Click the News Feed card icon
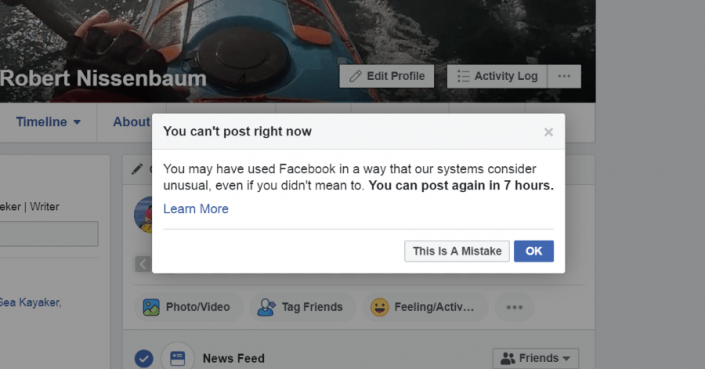Image resolution: width=705 pixels, height=369 pixels. (178, 358)
